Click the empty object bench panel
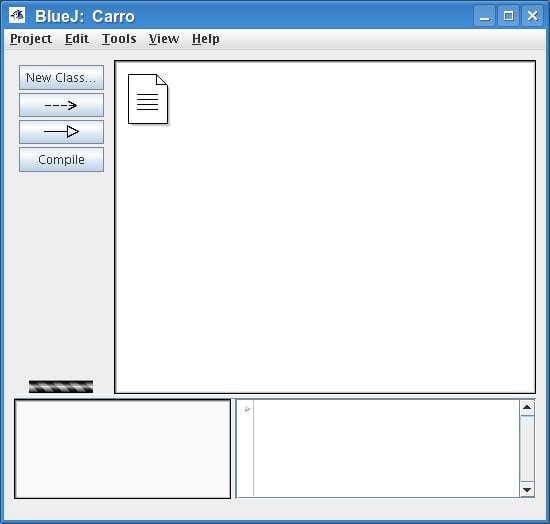 (122, 449)
